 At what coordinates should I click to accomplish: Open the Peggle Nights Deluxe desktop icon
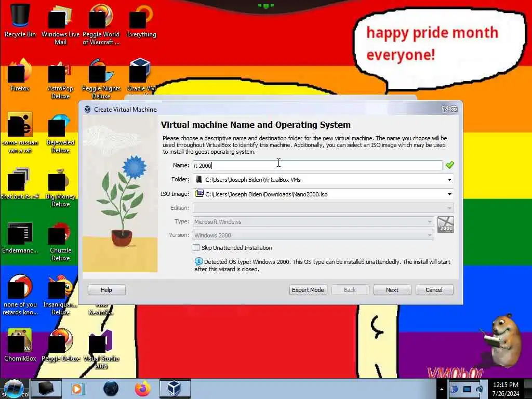point(101,78)
